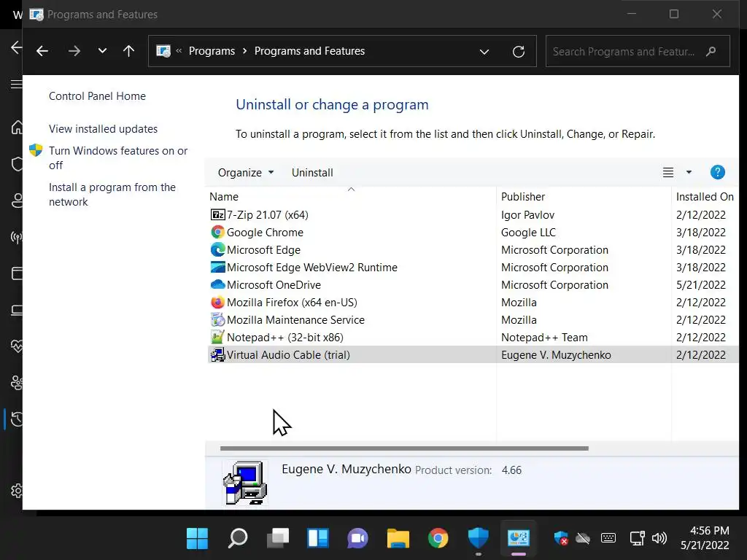Viewport: 747px width, 560px height.
Task: Open taskbar Search
Action: click(x=238, y=538)
